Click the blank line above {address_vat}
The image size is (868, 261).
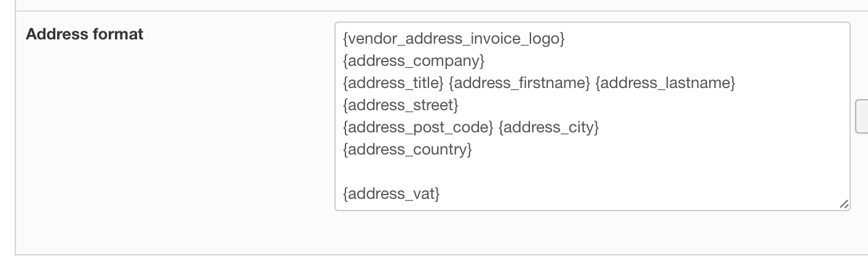[430, 172]
